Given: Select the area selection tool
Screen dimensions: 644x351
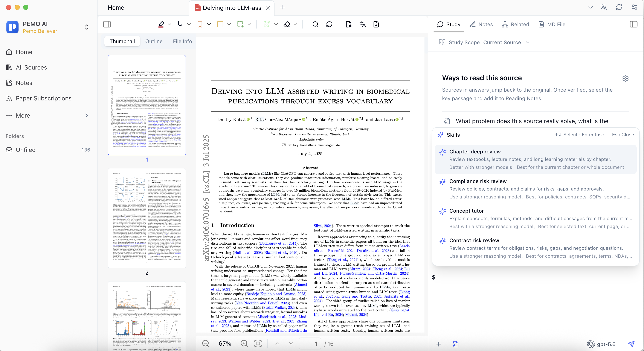Looking at the screenshot, I should (x=240, y=24).
